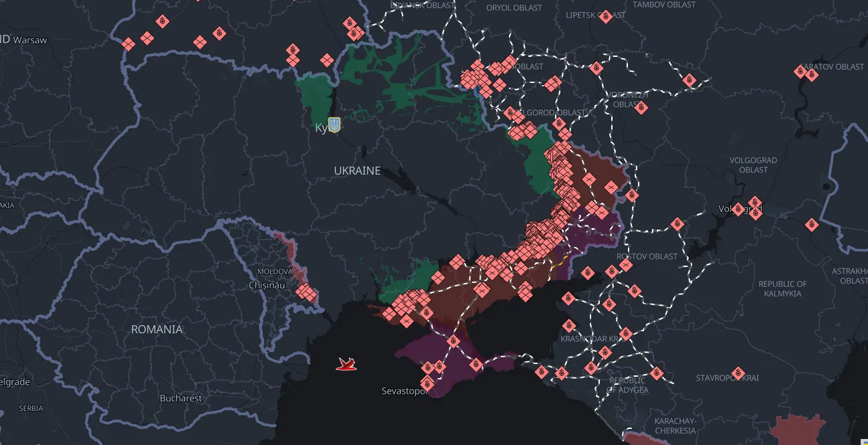Select the Bucharest city label
This screenshot has height=445, width=868.
click(x=181, y=398)
